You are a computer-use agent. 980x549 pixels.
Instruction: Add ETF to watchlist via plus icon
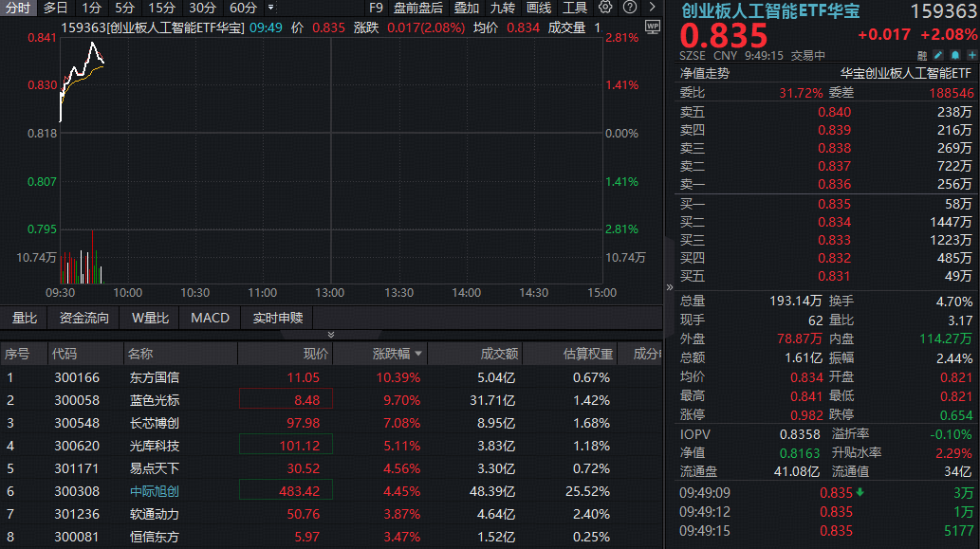point(971,55)
